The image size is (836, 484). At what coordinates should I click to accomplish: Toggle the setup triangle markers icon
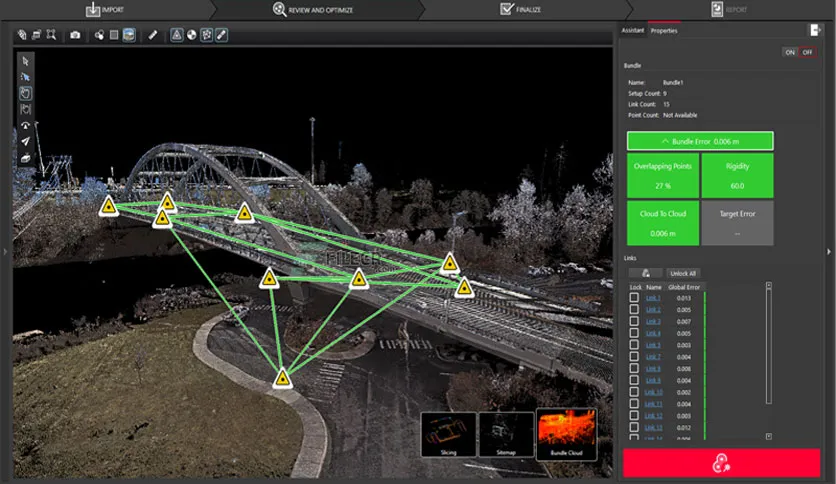(x=176, y=35)
